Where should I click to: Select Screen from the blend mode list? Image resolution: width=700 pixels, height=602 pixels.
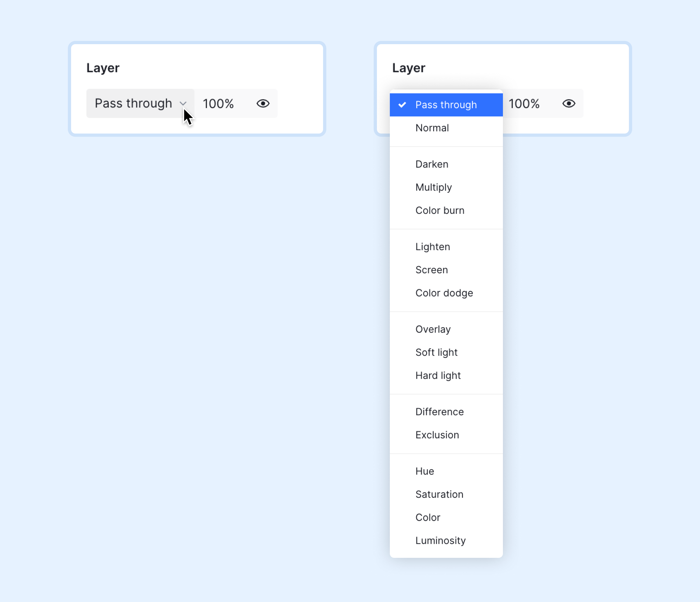click(x=431, y=269)
